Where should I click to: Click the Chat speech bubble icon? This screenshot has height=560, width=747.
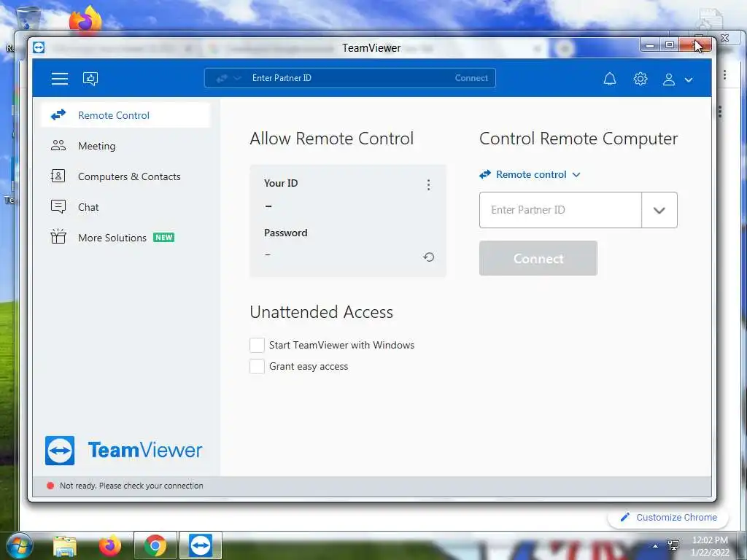pos(58,206)
